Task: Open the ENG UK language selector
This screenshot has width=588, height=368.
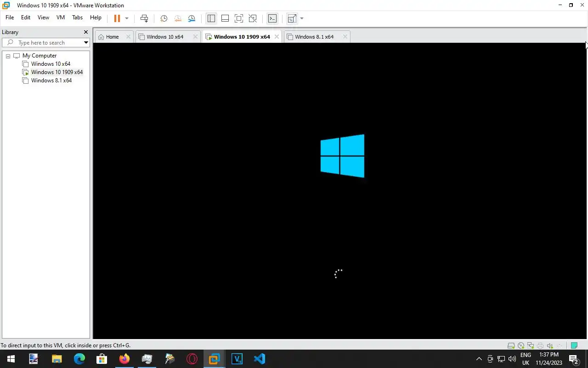Action: (526, 359)
